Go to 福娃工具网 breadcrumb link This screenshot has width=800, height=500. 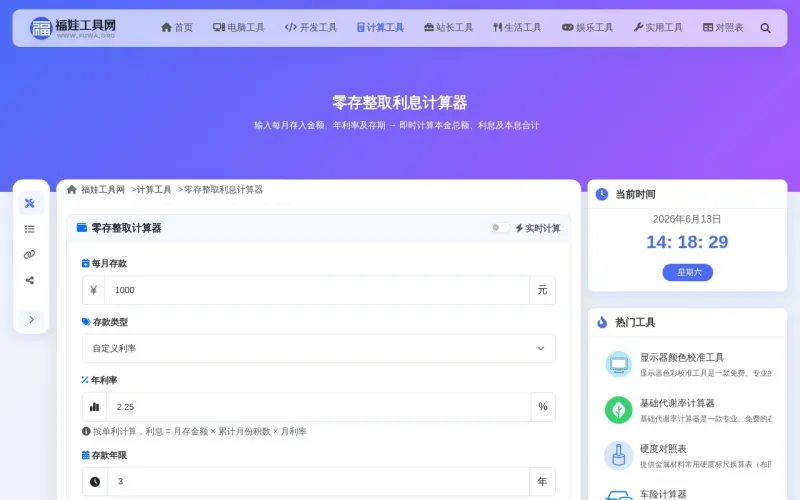tap(103, 190)
